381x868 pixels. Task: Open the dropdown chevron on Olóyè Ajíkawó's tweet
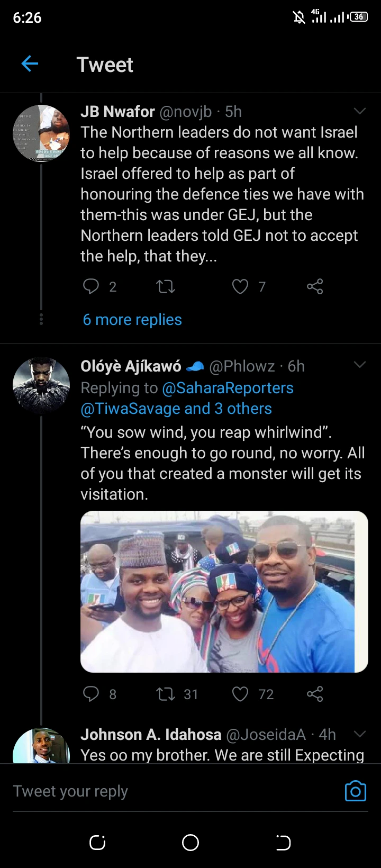point(360,365)
